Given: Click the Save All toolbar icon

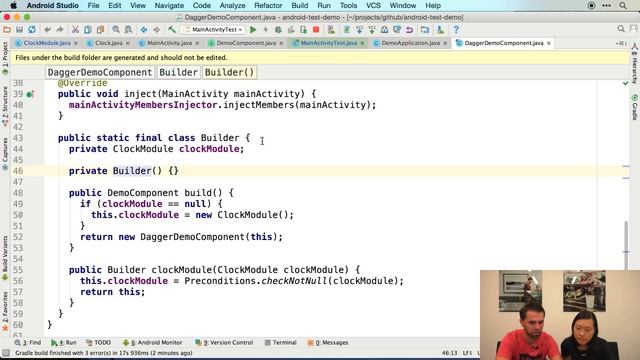Looking at the screenshot, I should (19, 29).
